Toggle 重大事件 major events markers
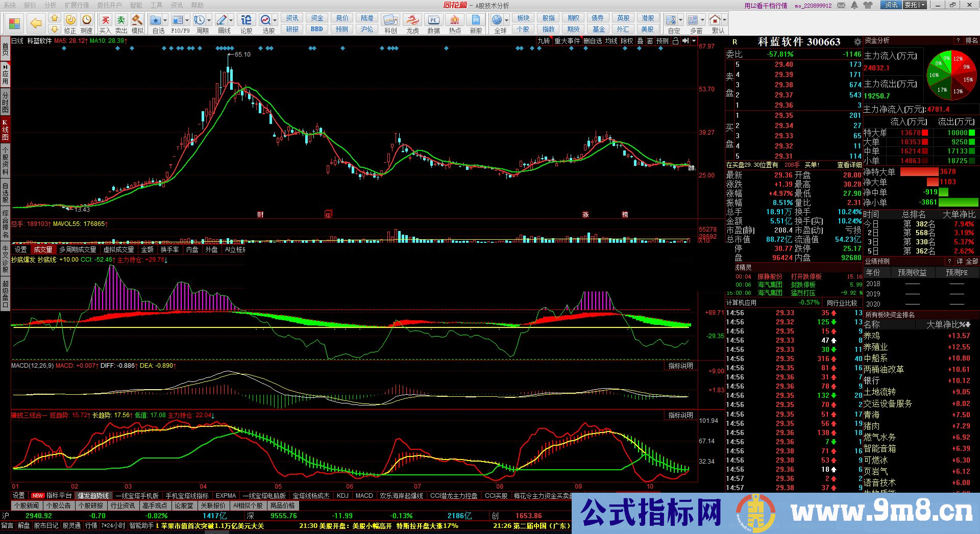The image size is (980, 534). pos(567,41)
